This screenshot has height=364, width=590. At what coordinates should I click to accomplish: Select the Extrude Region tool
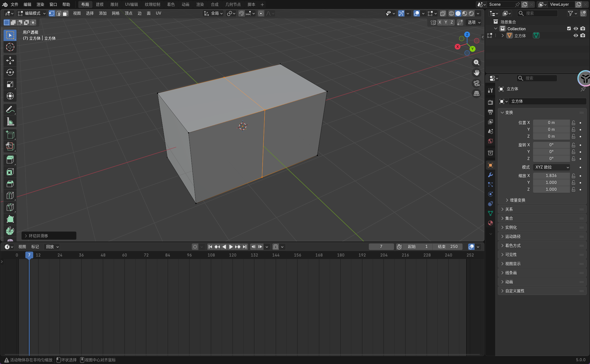click(10, 160)
